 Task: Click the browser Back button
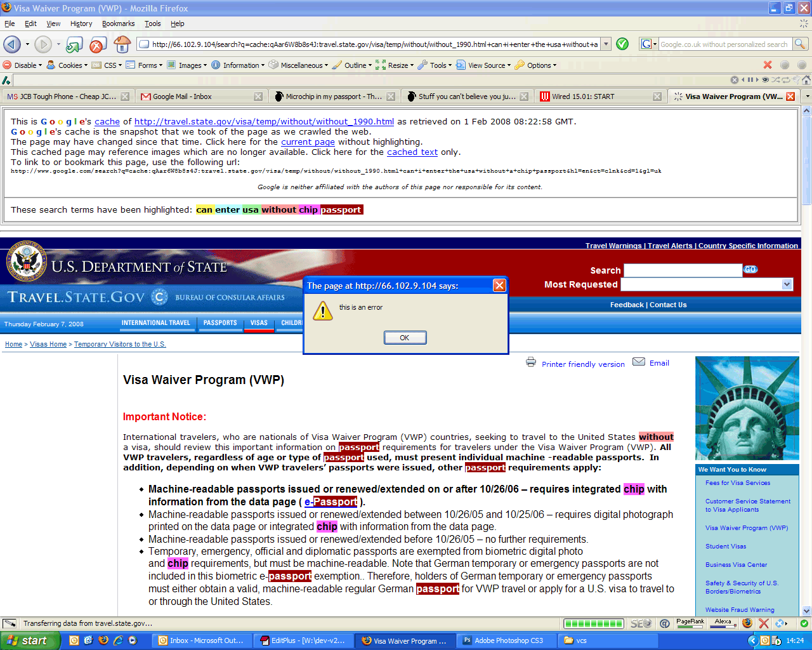click(x=11, y=44)
